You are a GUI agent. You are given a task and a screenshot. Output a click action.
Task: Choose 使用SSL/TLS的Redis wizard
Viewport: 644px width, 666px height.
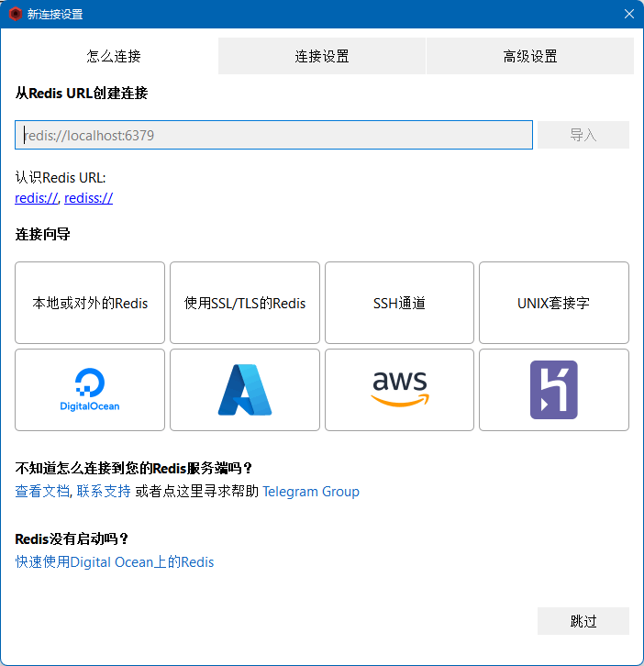click(245, 303)
